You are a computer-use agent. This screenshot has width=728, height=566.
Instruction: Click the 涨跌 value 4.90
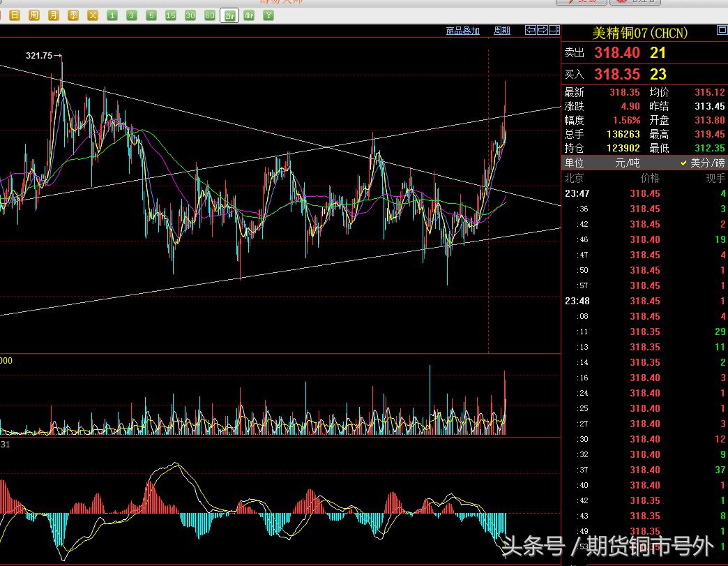coord(630,106)
